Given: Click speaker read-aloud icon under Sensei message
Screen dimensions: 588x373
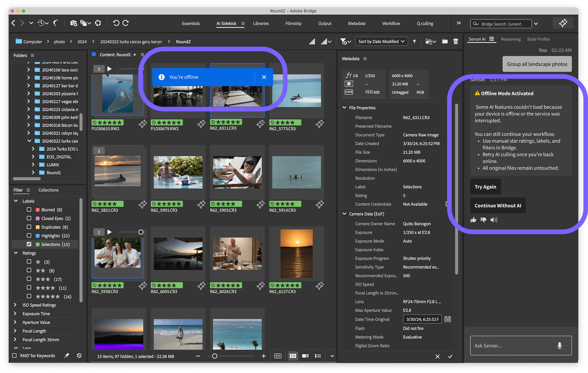Looking at the screenshot, I should (x=494, y=220).
